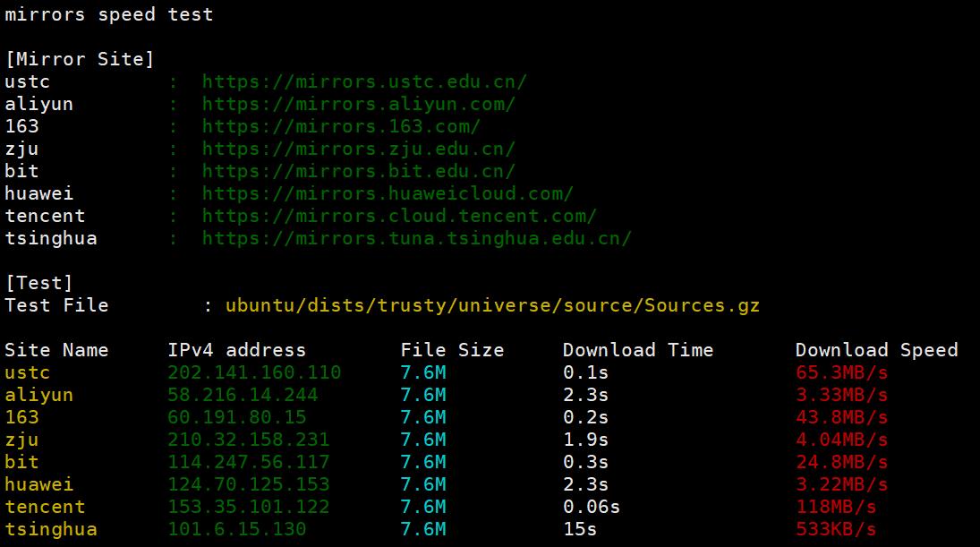Screen dimensions: 980x547
Task: Click the 'File Size' column header
Action: click(452, 350)
